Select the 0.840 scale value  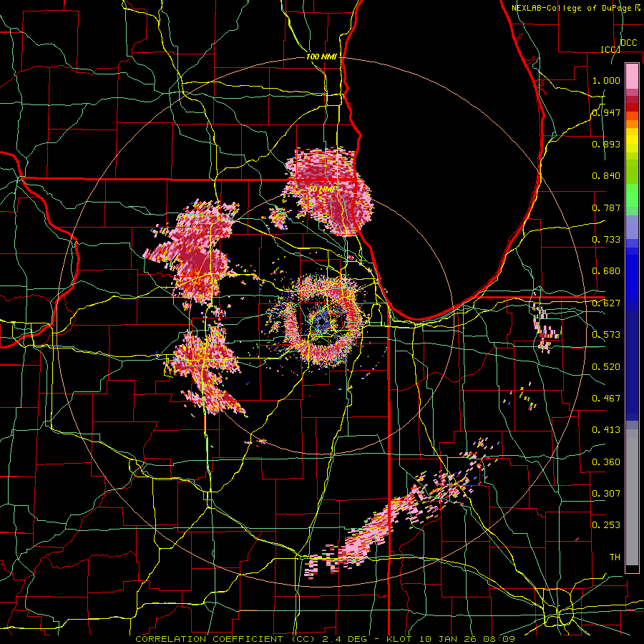click(x=606, y=176)
